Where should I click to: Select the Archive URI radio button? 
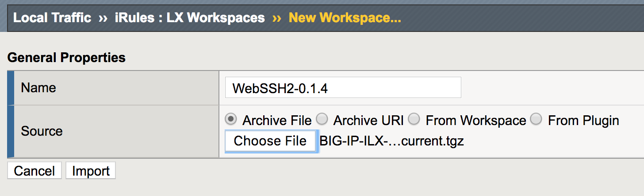[x=322, y=119]
